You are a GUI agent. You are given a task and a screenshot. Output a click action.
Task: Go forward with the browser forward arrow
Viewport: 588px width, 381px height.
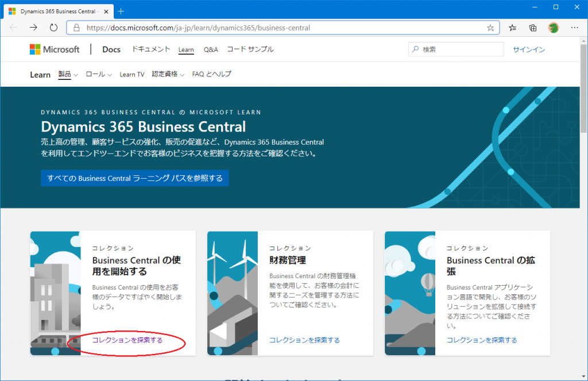(x=33, y=28)
